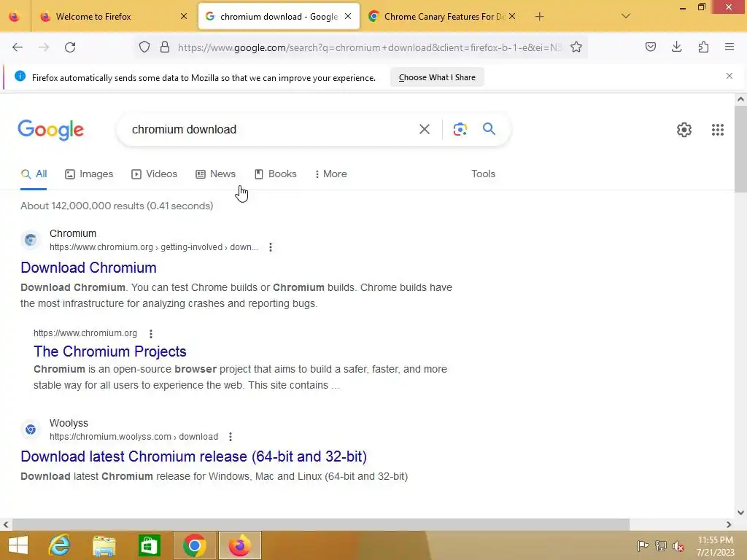Click the horizontal scrollbar thumb
Screen dimensions: 747x560
coord(321,524)
